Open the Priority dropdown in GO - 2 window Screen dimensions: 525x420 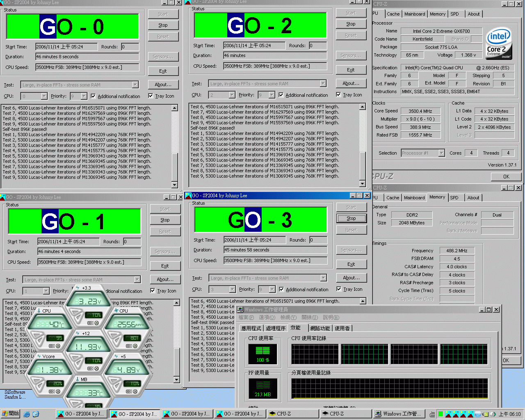(272, 95)
